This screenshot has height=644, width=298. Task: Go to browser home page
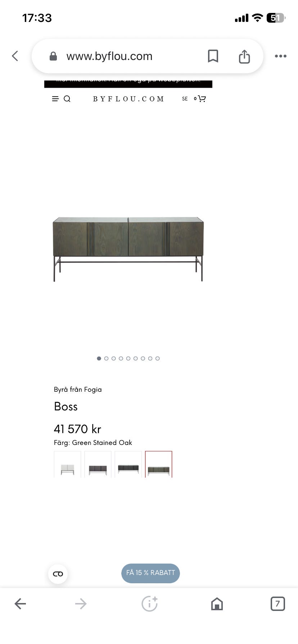pyautogui.click(x=217, y=604)
